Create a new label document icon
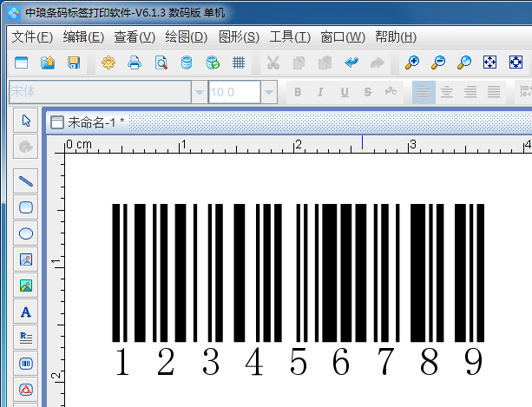The width and height of the screenshot is (532, 407). pyautogui.click(x=22, y=62)
